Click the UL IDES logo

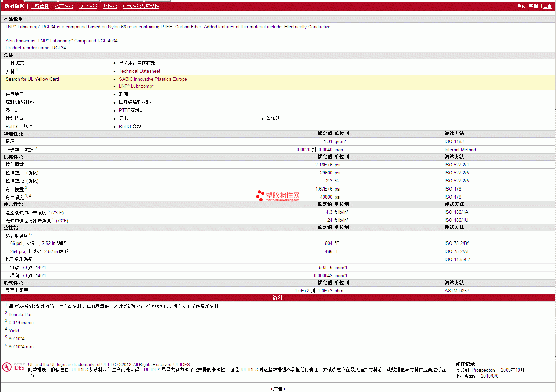tap(14, 367)
